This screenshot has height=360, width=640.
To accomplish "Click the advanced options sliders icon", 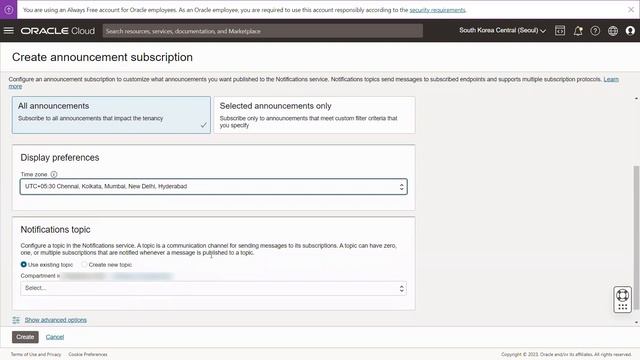I will tap(16, 320).
